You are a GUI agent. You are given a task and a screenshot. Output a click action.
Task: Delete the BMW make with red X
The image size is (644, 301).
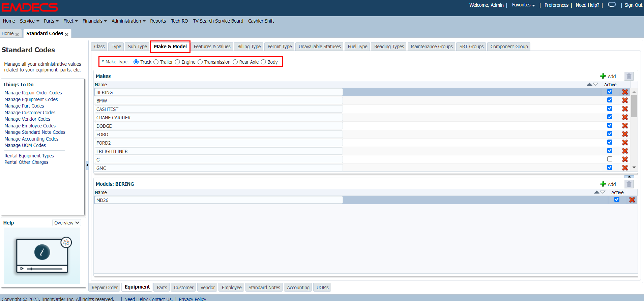(625, 100)
